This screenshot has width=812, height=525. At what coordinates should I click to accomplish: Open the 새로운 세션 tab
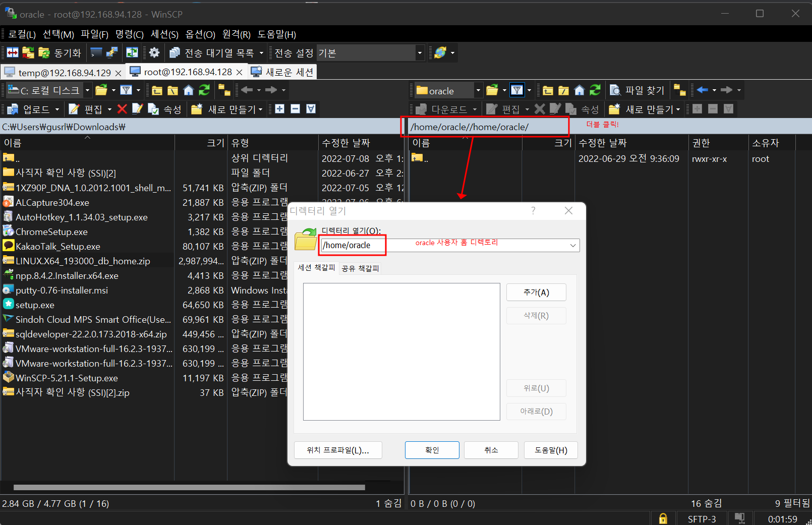pyautogui.click(x=282, y=72)
